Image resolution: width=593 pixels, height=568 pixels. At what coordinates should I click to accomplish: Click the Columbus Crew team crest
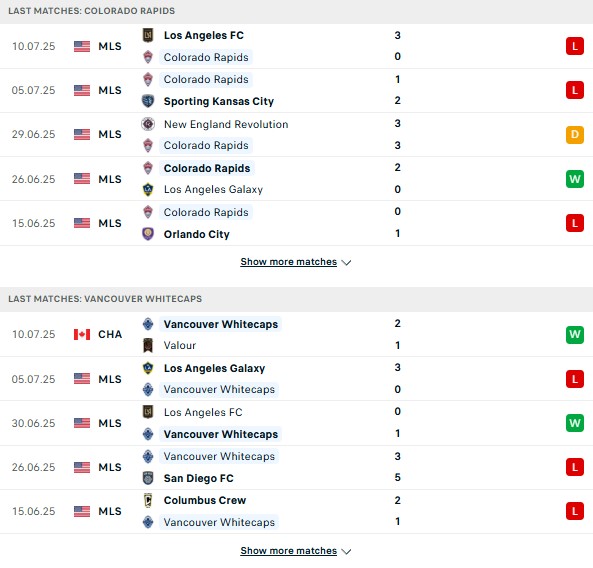click(148, 500)
